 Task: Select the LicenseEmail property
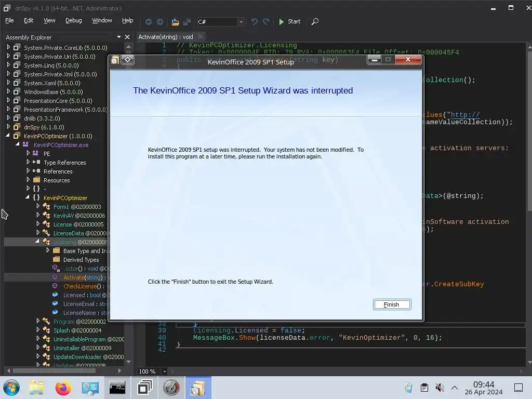[x=85, y=303]
